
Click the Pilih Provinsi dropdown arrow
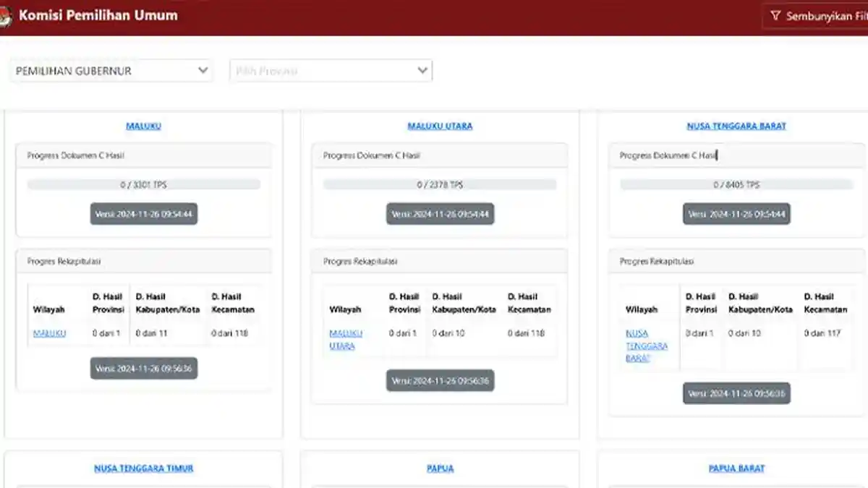point(422,71)
